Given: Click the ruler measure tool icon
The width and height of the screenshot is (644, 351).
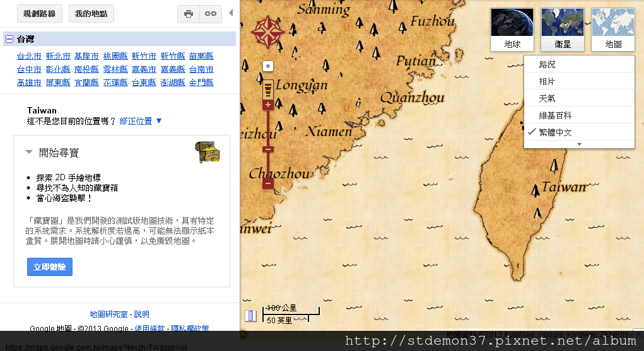Looking at the screenshot, I should pyautogui.click(x=250, y=316).
